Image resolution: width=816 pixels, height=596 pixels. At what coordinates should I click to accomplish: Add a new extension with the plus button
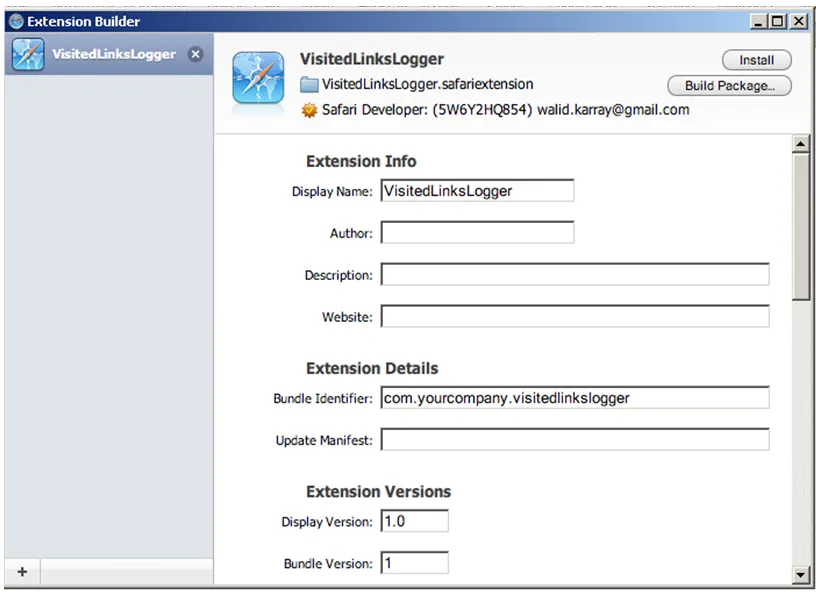22,572
